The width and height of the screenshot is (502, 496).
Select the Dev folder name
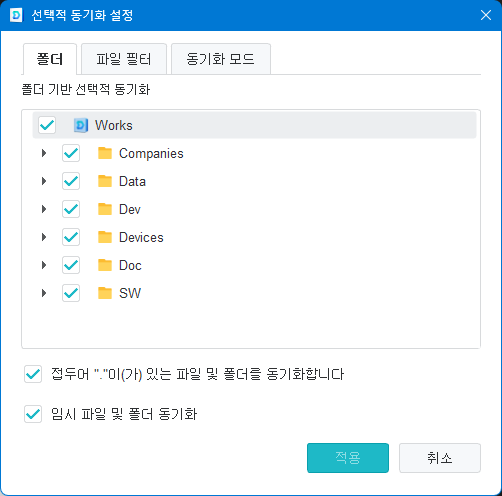tap(130, 209)
